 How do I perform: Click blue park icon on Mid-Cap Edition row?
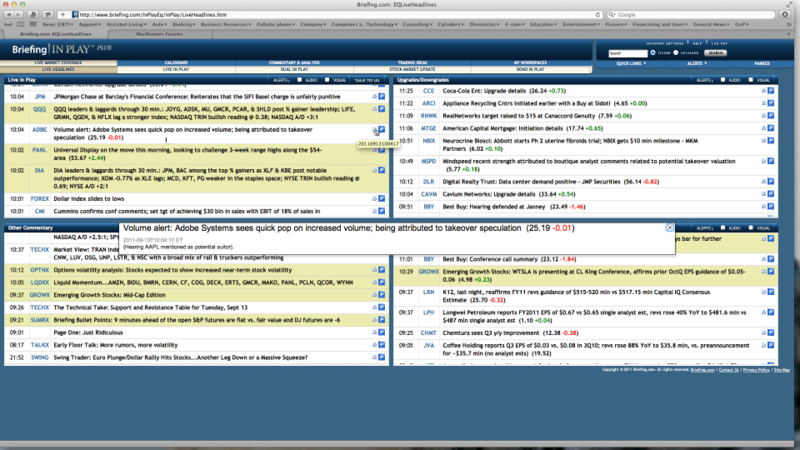point(382,295)
